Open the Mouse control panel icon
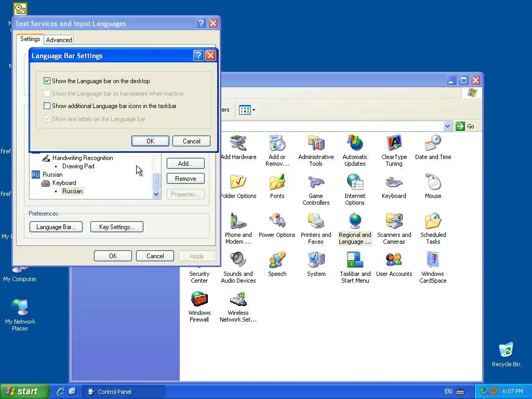Screen dimensions: 532x399 pyautogui.click(x=433, y=187)
